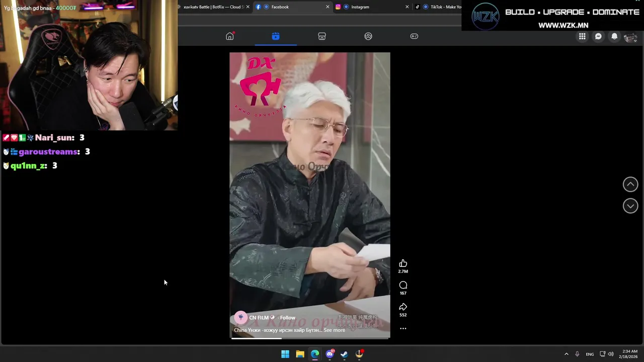644x362 pixels.
Task: Open the reel comments icon
Action: tap(403, 285)
